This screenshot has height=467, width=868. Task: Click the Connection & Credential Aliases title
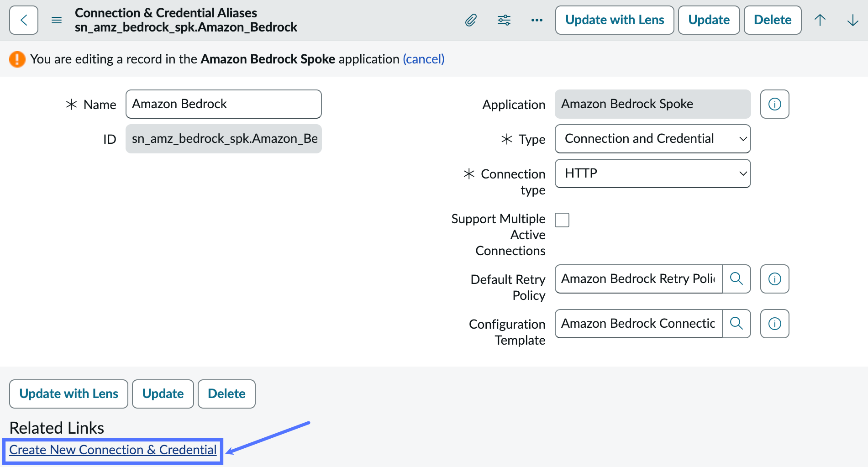click(x=166, y=13)
